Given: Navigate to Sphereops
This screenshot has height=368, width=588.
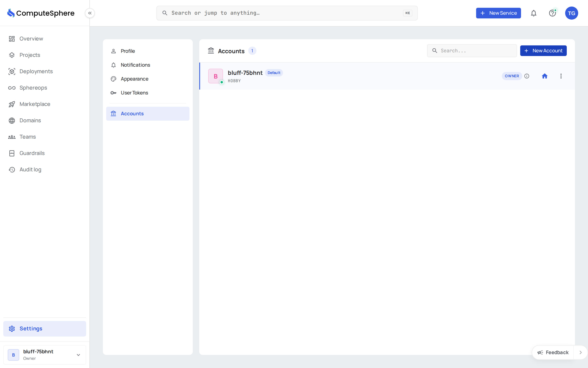Looking at the screenshot, I should pyautogui.click(x=45, y=88).
